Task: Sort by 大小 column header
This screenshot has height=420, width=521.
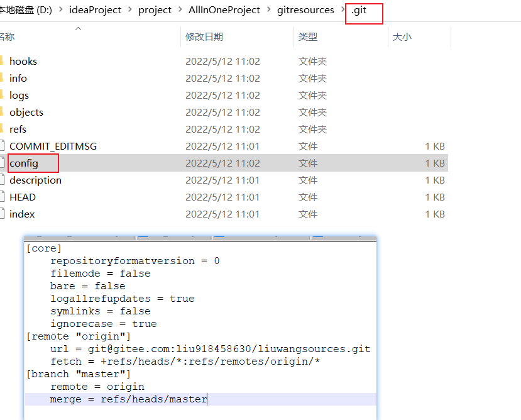Action: (402, 36)
